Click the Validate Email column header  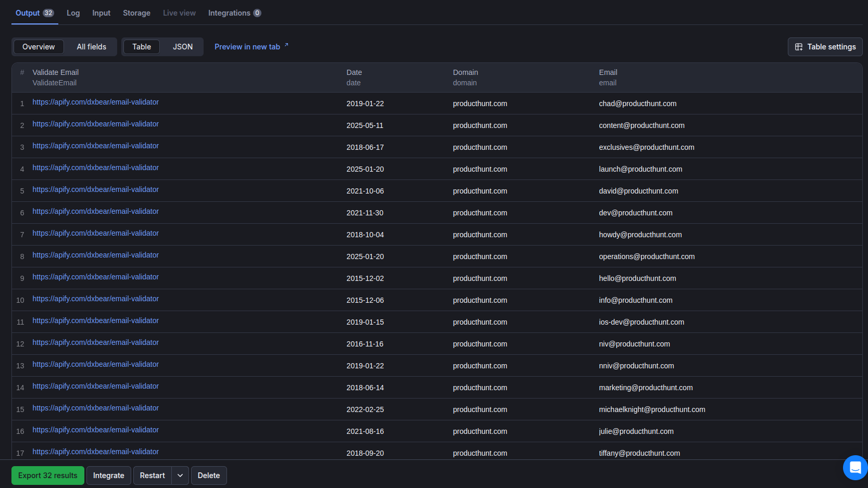(x=56, y=78)
